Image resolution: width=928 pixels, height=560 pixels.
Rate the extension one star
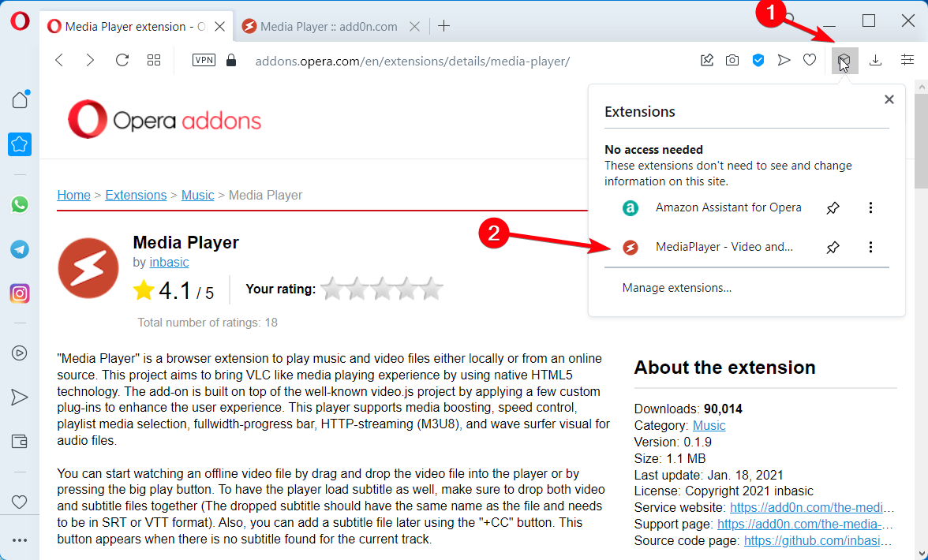[333, 289]
